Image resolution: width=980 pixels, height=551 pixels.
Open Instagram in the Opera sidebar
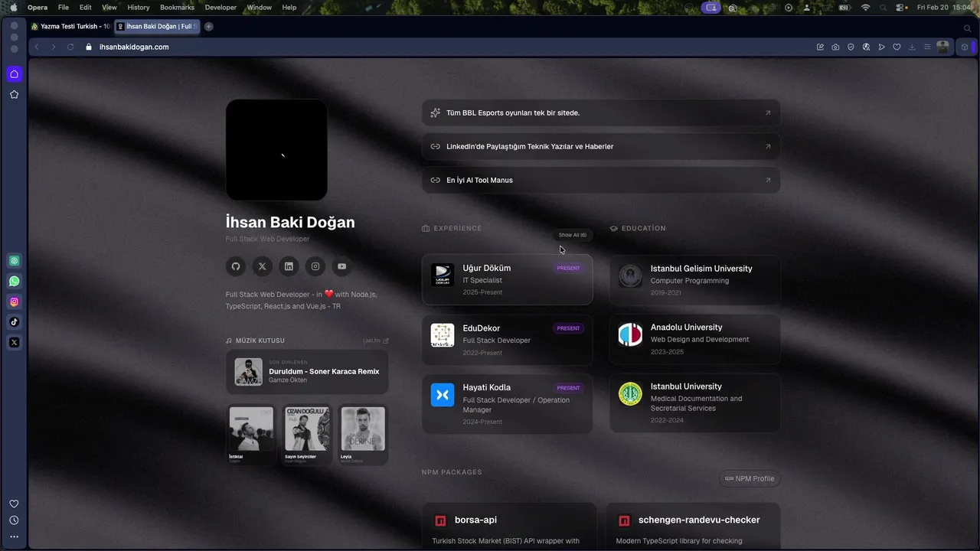tap(14, 302)
